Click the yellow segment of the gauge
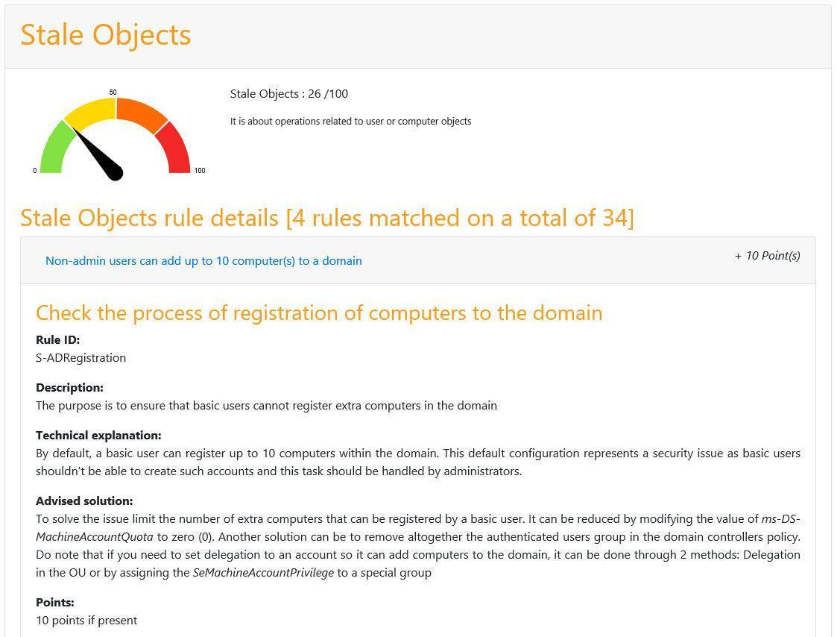The height and width of the screenshot is (637, 840). point(92,111)
